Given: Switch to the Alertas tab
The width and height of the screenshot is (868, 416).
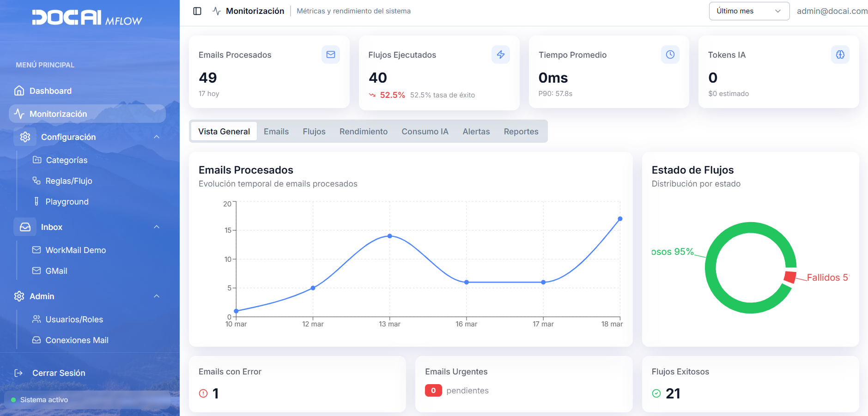Looking at the screenshot, I should pos(476,132).
